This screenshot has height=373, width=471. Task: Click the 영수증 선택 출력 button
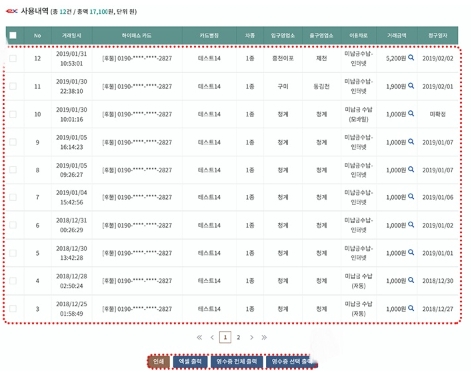coord(291,361)
